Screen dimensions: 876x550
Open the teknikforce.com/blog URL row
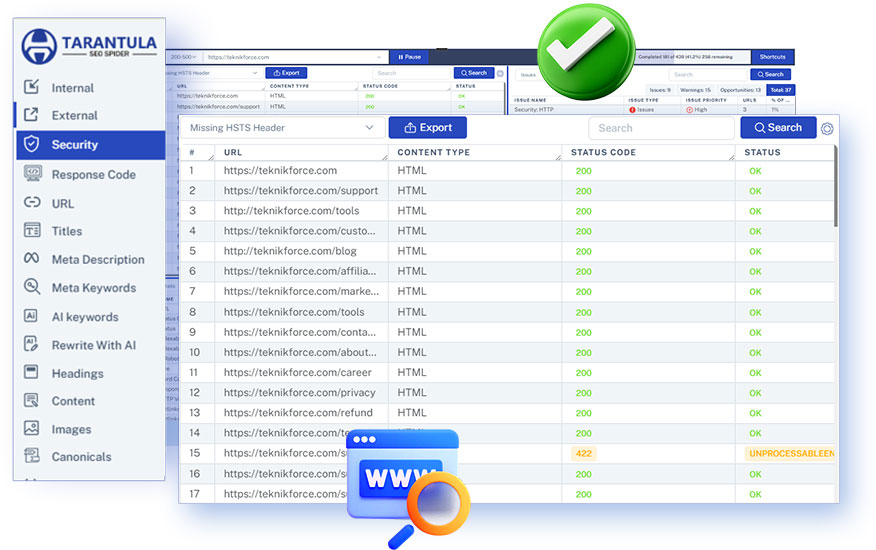(x=290, y=251)
